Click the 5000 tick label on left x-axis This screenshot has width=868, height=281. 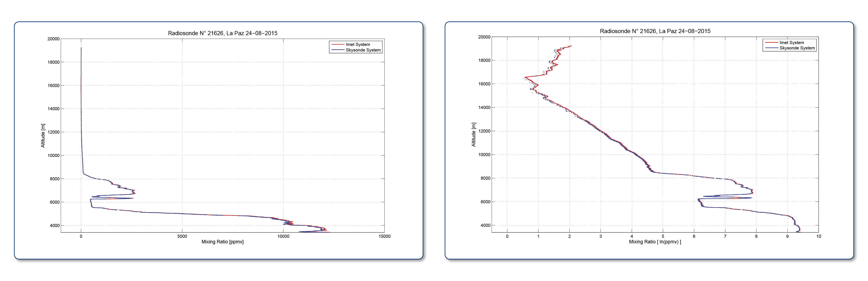pos(182,236)
